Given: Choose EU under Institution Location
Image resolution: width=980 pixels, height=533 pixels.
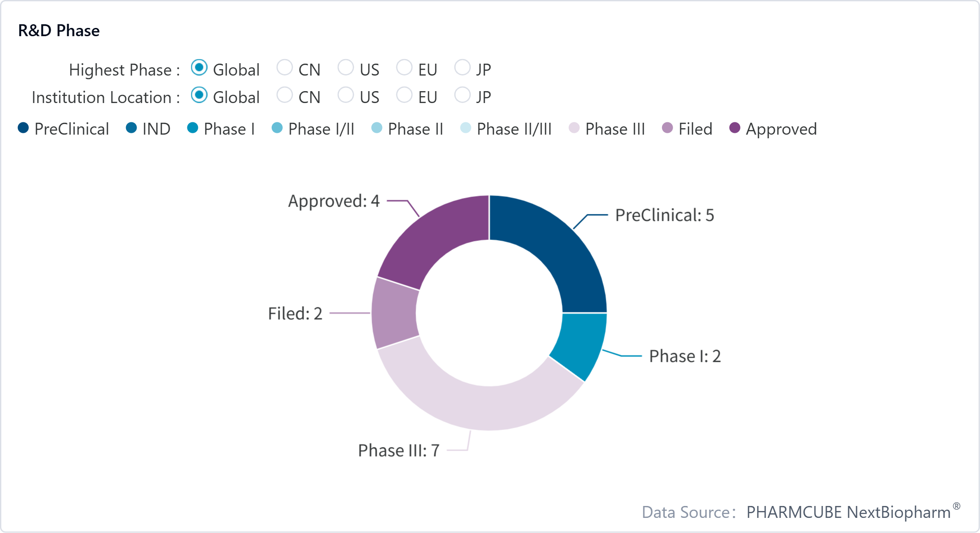Looking at the screenshot, I should 404,95.
